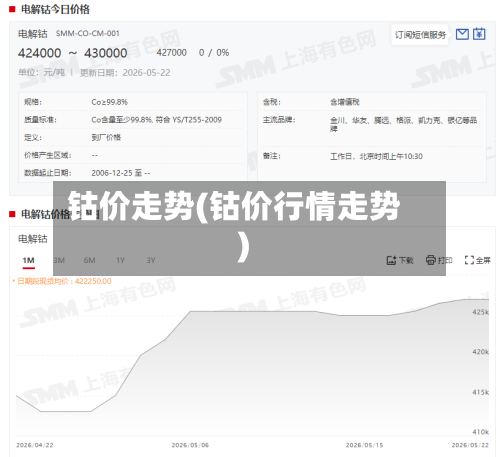Click the 2026/05/22 date axis label
The height and width of the screenshot is (457, 500).
[470, 445]
